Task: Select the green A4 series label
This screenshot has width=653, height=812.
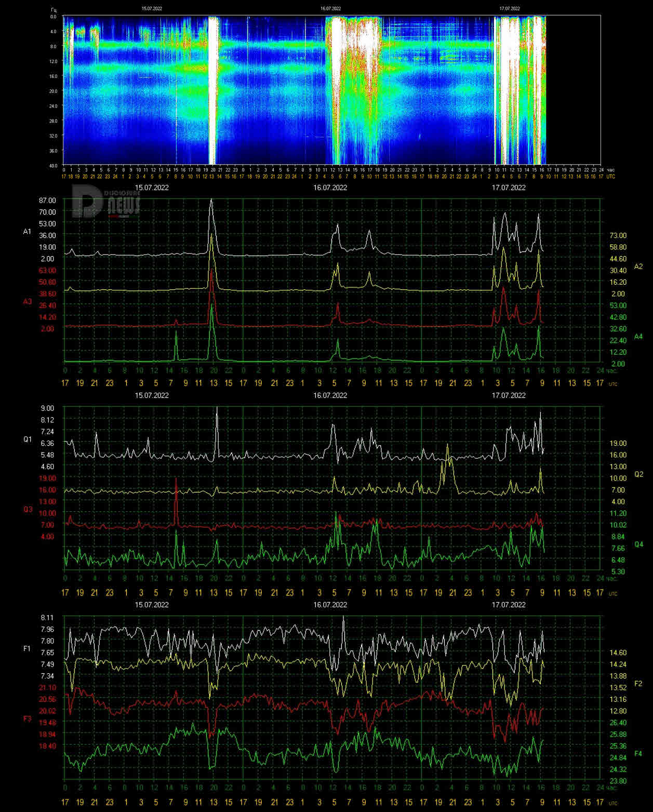Action: (x=638, y=337)
